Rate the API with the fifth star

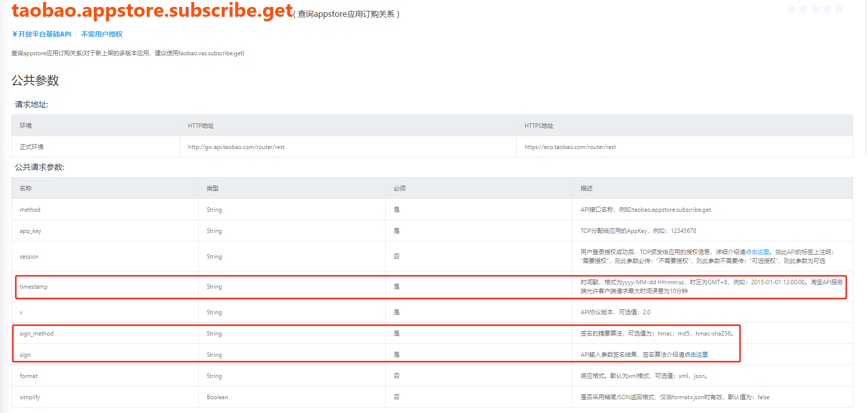(839, 9)
